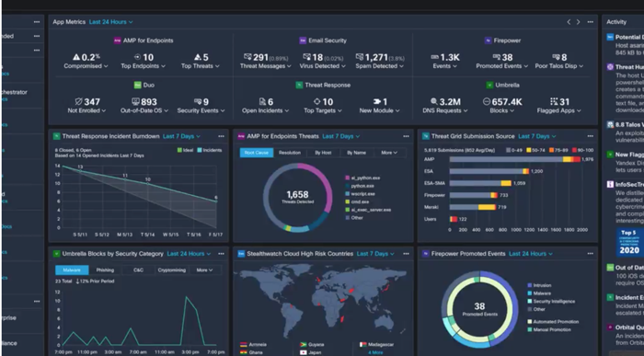Click the 50-74 score range legend swatch
Image resolution: width=644 pixels, height=356 pixels.
(x=529, y=150)
